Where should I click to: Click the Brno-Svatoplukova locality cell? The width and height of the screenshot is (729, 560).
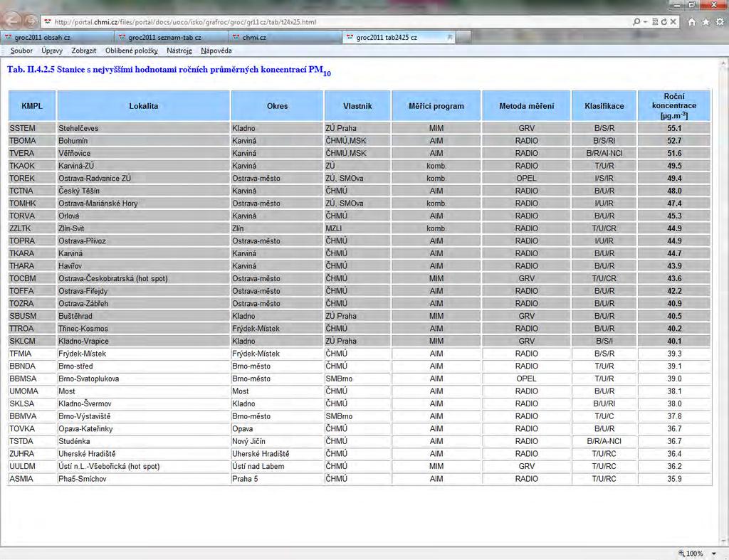[143, 379]
